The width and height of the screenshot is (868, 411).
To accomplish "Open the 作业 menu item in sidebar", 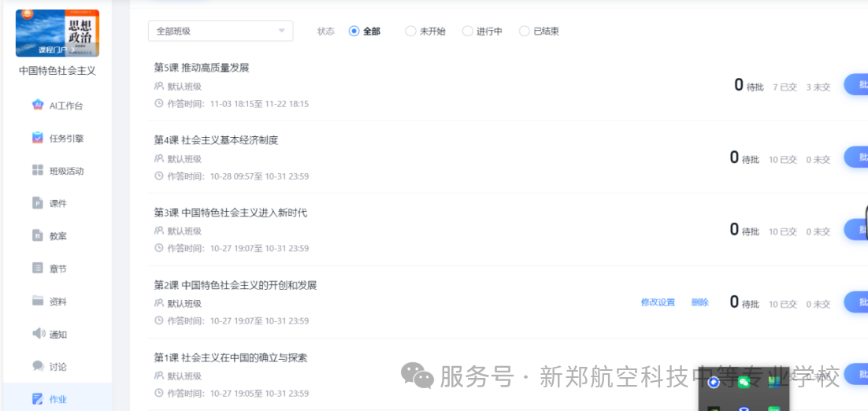I will 57,399.
